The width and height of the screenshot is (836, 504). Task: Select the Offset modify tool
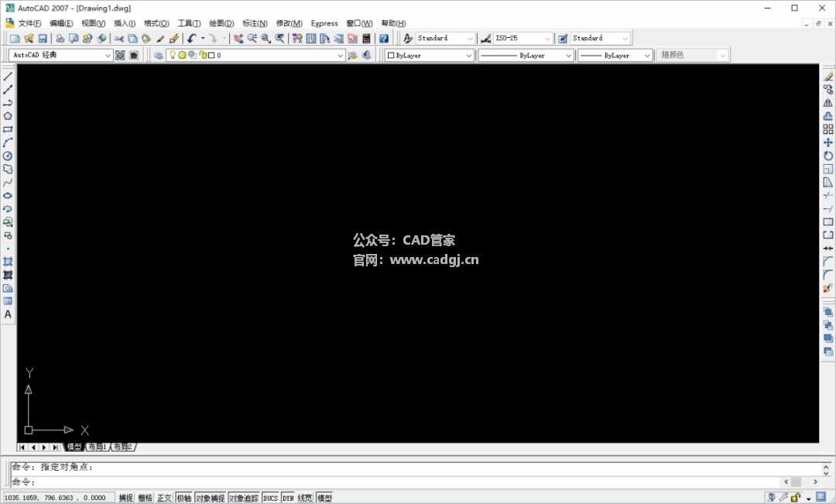828,116
